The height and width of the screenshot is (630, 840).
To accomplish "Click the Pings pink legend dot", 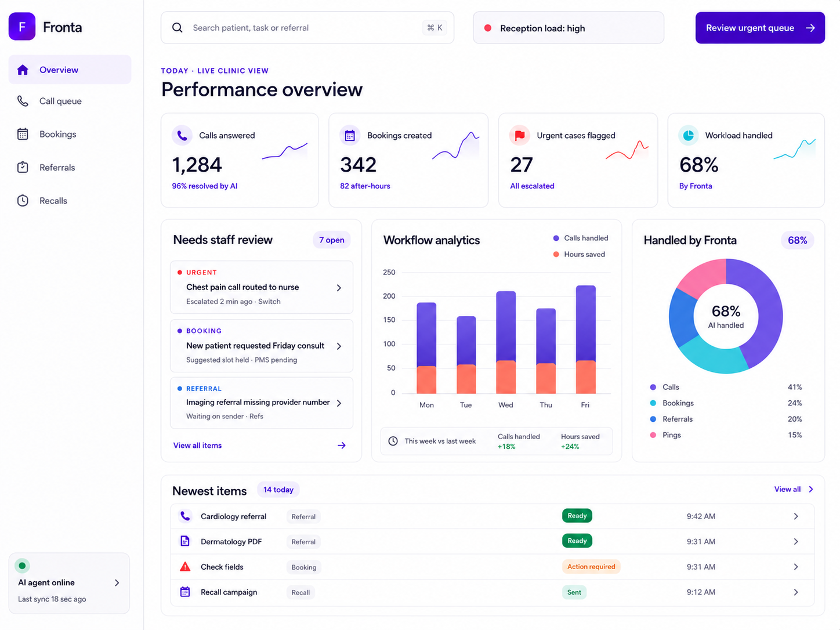I will point(653,435).
